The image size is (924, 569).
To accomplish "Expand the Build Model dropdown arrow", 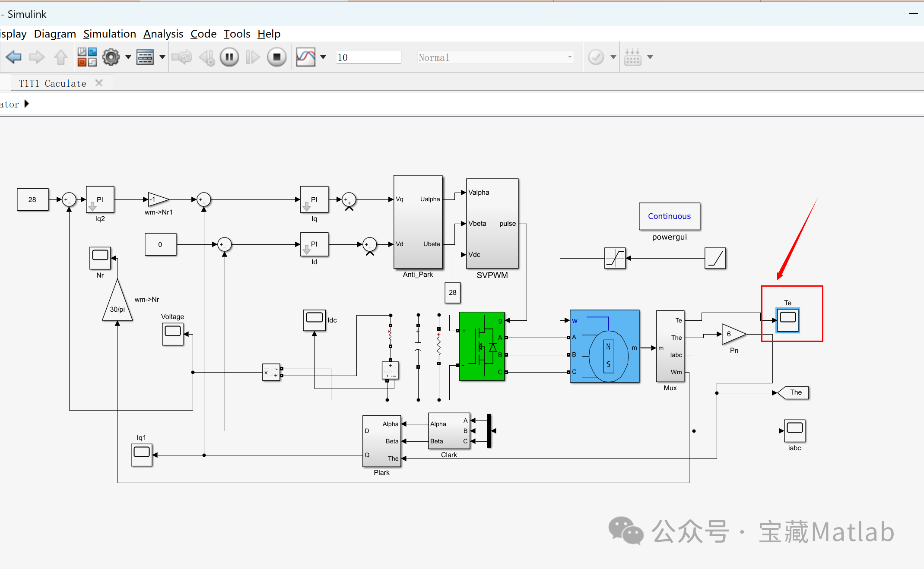I will pyautogui.click(x=650, y=57).
